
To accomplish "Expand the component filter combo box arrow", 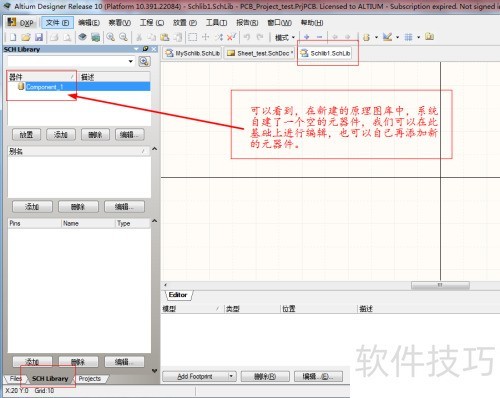I will coord(131,61).
